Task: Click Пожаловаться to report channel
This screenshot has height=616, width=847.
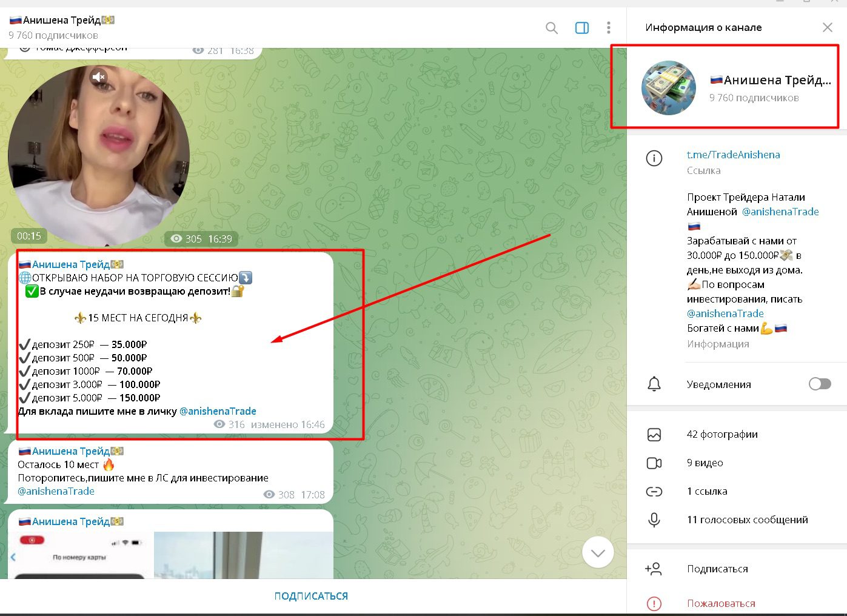Action: click(x=721, y=603)
